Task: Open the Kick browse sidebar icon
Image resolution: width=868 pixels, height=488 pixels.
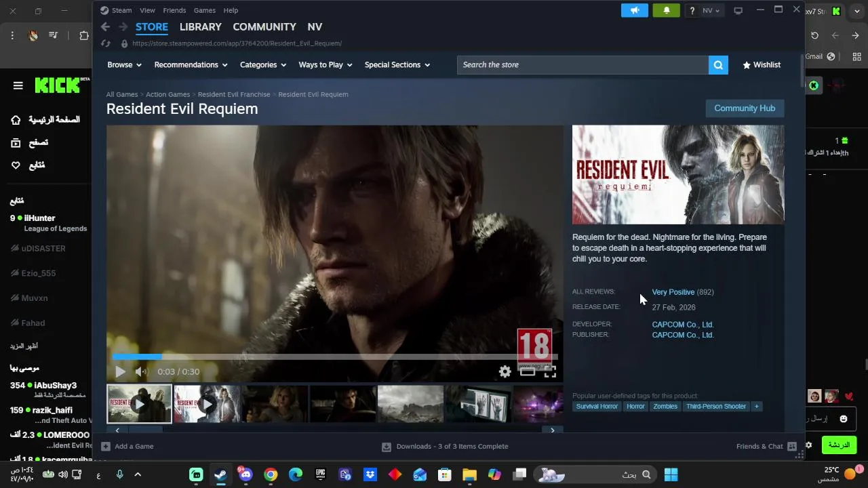Action: coord(16,142)
